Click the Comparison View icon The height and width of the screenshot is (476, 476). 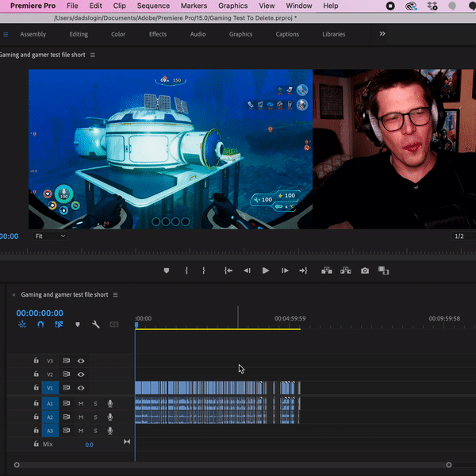[x=384, y=271]
